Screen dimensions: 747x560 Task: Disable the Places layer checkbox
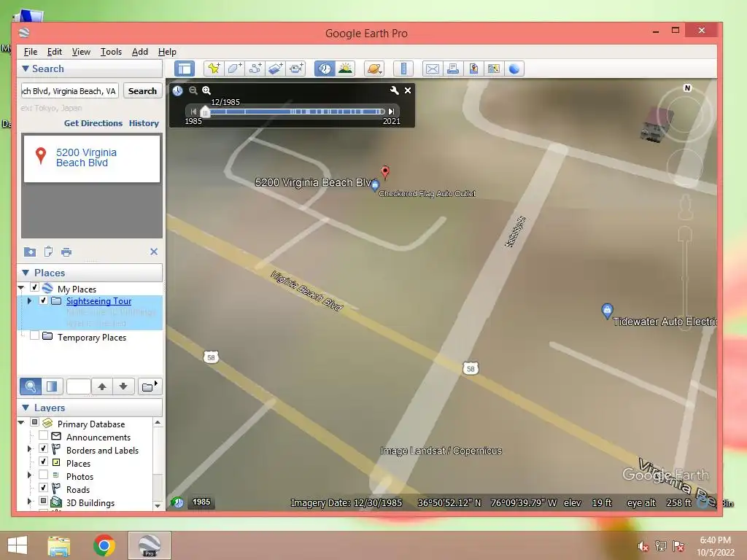click(x=43, y=462)
